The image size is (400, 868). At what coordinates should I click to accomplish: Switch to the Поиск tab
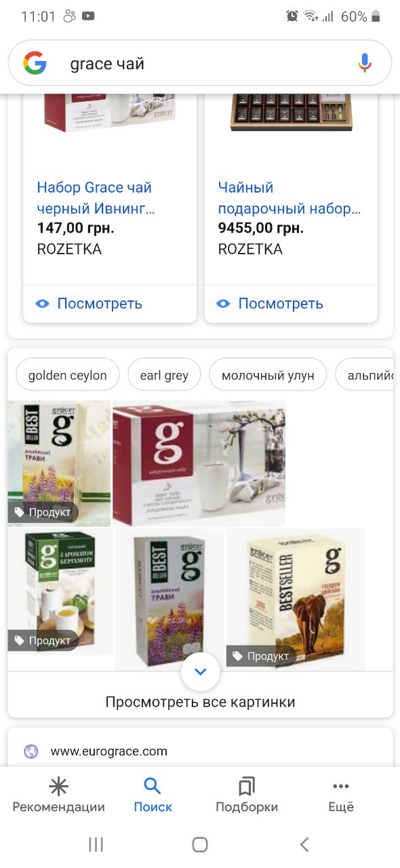click(153, 795)
